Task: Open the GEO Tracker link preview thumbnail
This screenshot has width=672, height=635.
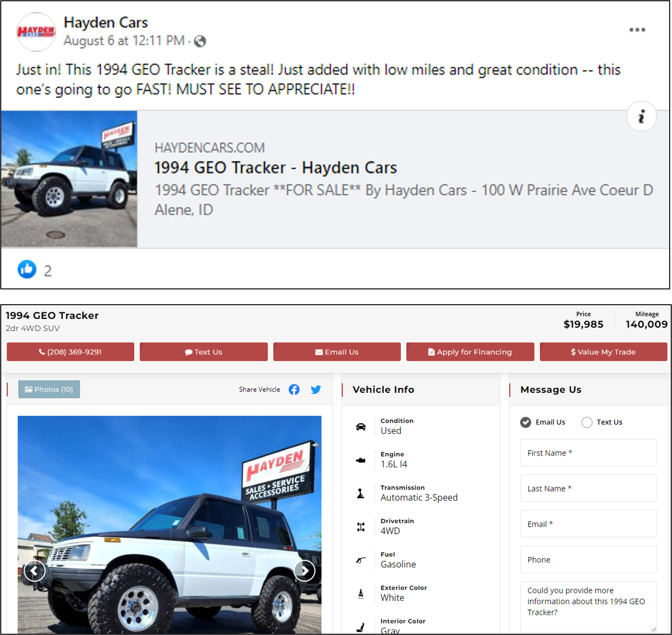Action: coord(69,179)
